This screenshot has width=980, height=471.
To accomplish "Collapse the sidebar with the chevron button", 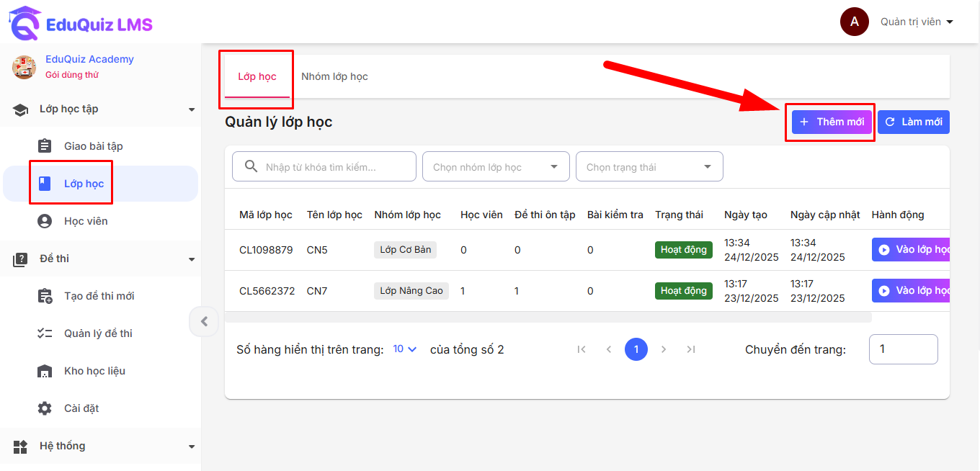I will (204, 322).
